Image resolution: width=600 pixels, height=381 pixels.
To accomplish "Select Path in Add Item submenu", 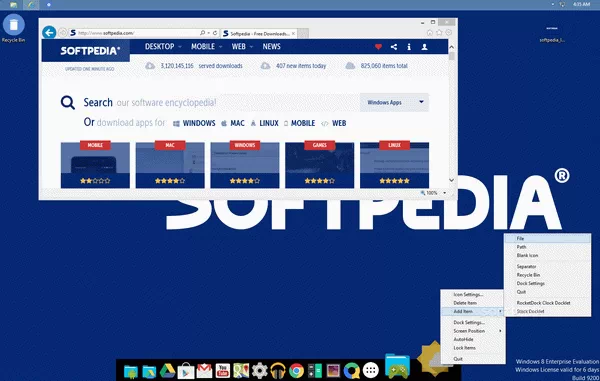I will click(548, 247).
